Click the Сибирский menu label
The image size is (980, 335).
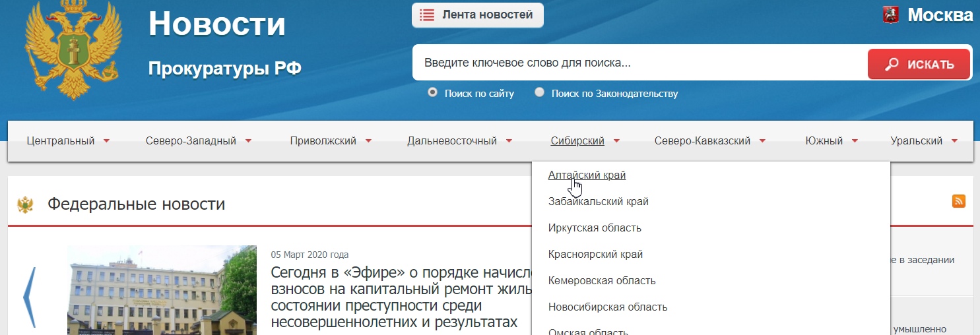pyautogui.click(x=577, y=140)
